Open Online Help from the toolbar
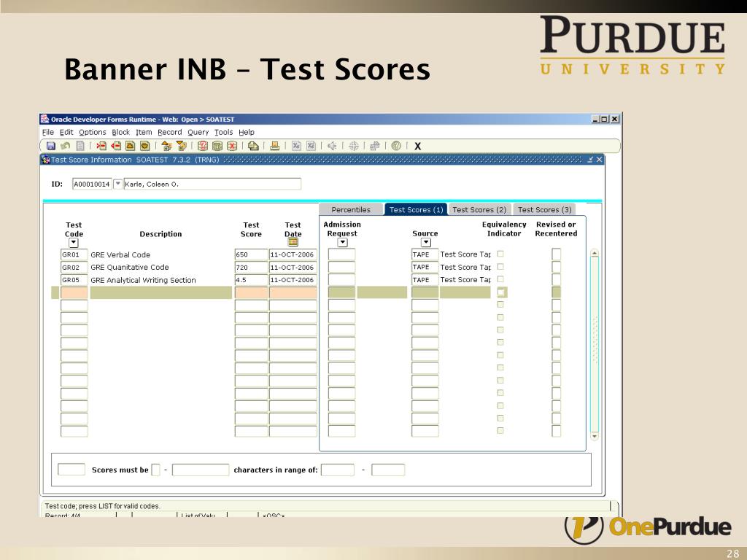 (396, 146)
